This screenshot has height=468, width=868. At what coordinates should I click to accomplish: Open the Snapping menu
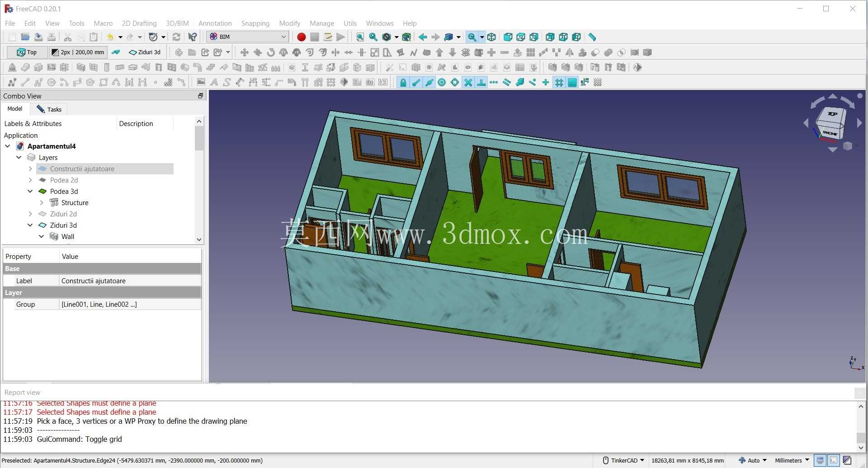255,23
